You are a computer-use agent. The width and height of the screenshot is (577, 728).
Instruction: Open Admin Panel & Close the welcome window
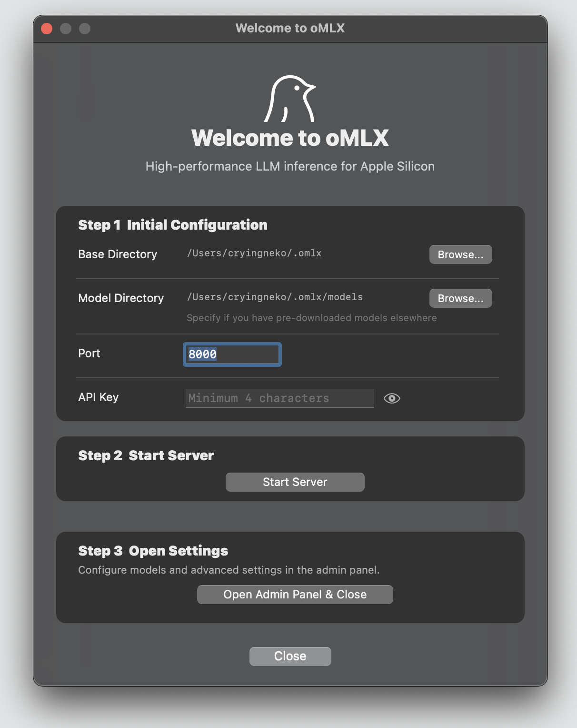[295, 594]
